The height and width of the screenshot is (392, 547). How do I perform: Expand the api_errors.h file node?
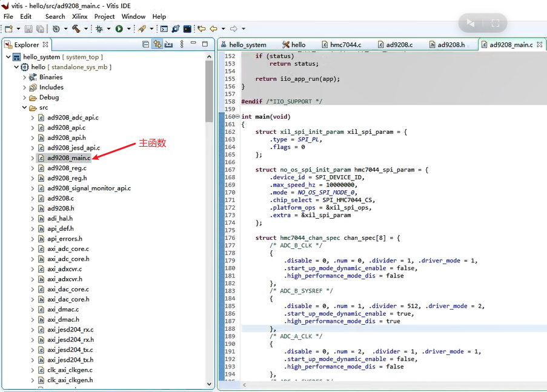(33, 239)
